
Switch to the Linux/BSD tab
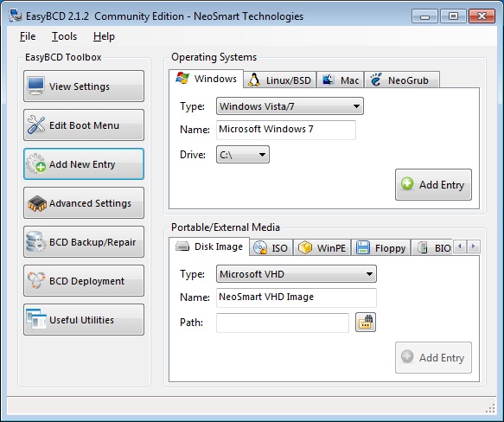280,80
